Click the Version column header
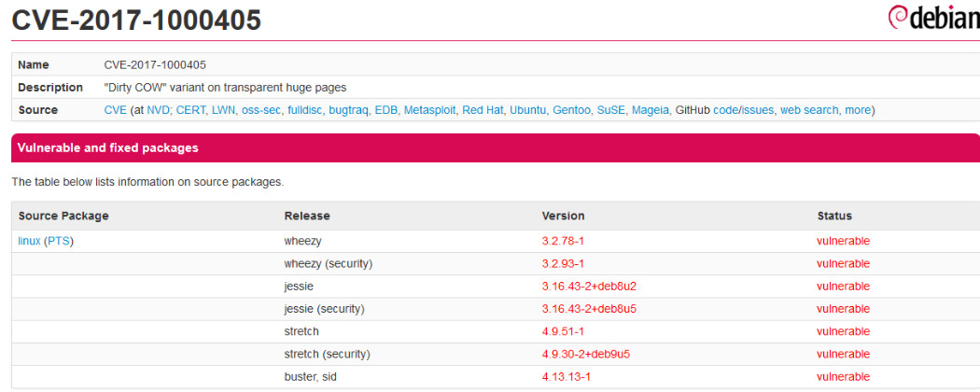This screenshot has width=980, height=392. pyautogui.click(x=563, y=216)
